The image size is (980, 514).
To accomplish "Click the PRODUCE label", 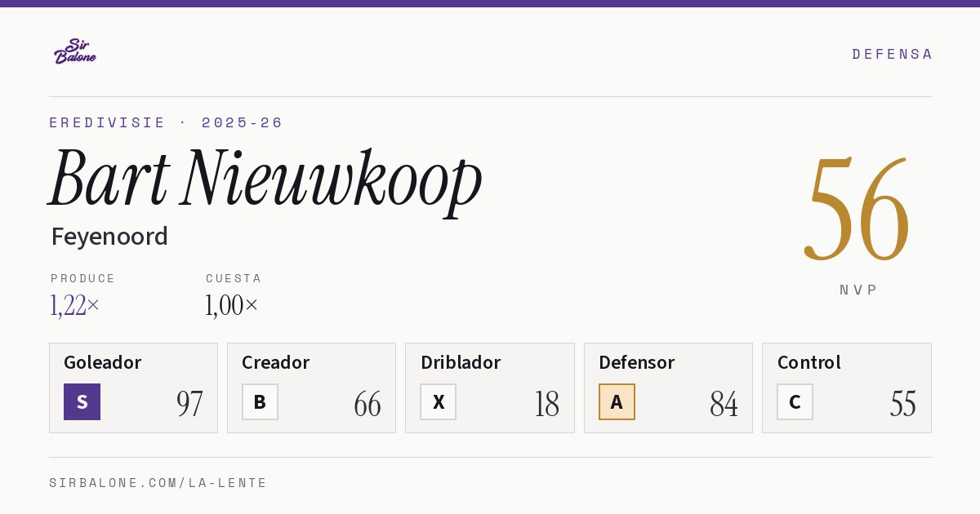I will (x=83, y=278).
